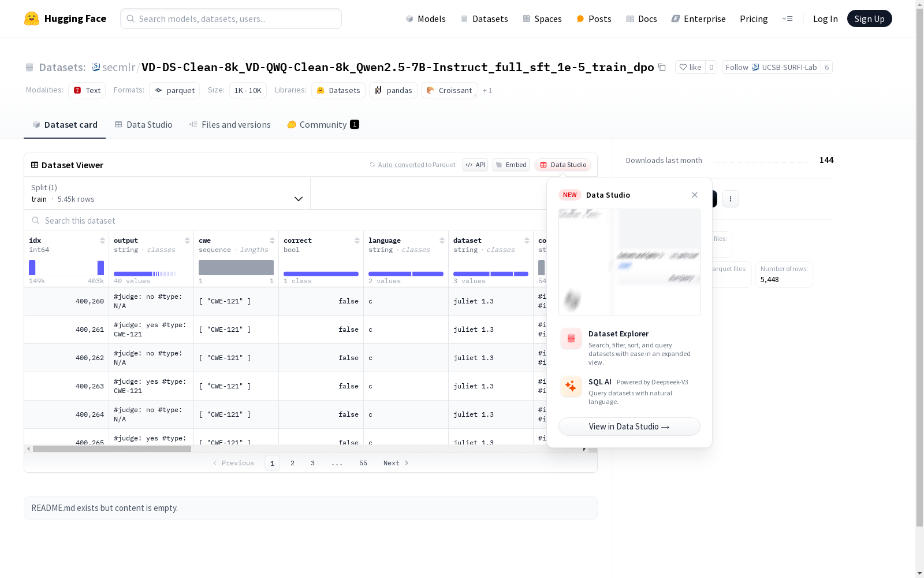Click the Dataset Explorer database icon
924x578 pixels.
[571, 339]
